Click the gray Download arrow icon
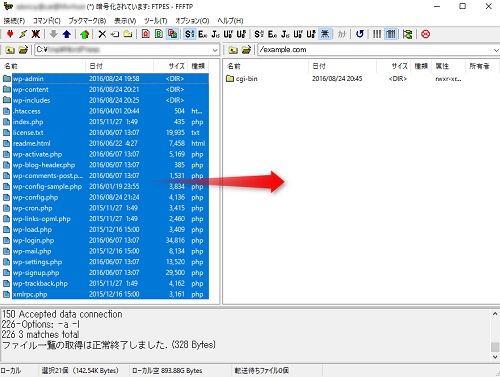The height and width of the screenshot is (377, 500). [53, 34]
